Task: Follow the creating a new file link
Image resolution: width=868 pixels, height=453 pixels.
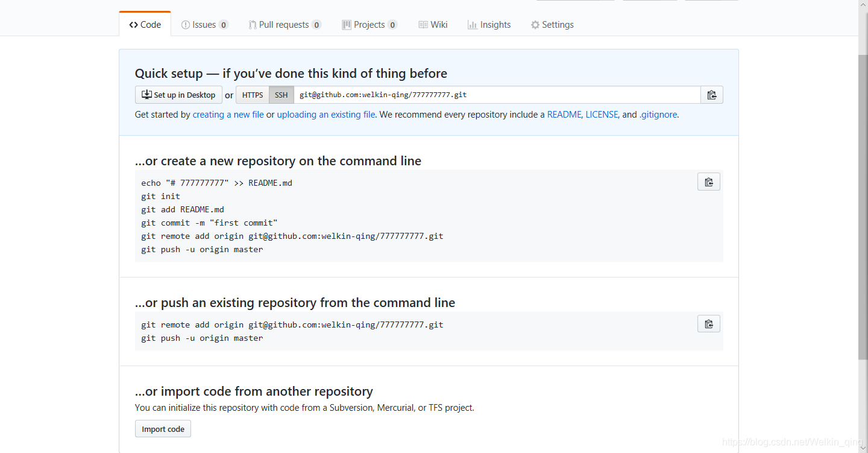Action: click(x=228, y=115)
